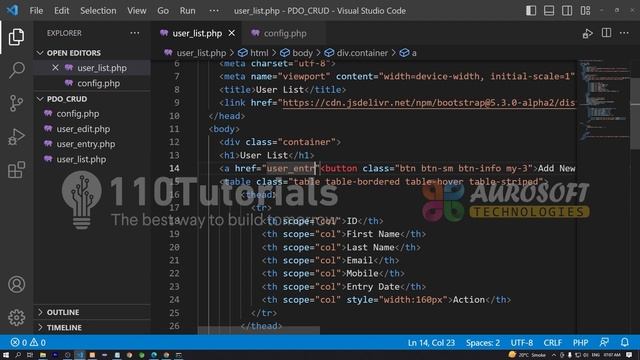Open the Search view icon
This screenshot has width=640, height=360.
click(x=16, y=70)
